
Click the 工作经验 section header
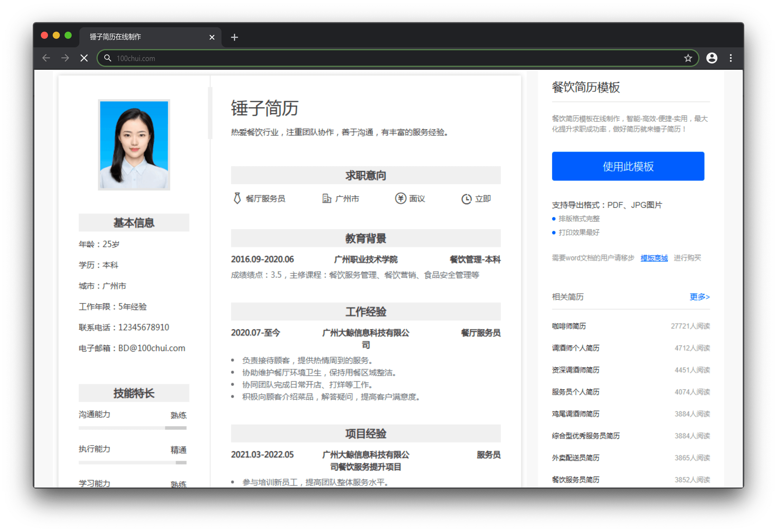tap(365, 312)
